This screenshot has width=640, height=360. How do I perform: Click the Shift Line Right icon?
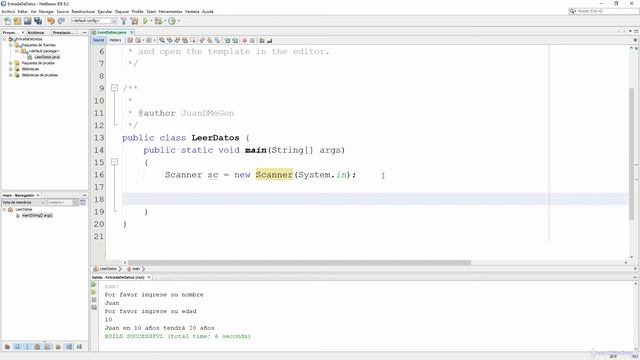point(235,40)
